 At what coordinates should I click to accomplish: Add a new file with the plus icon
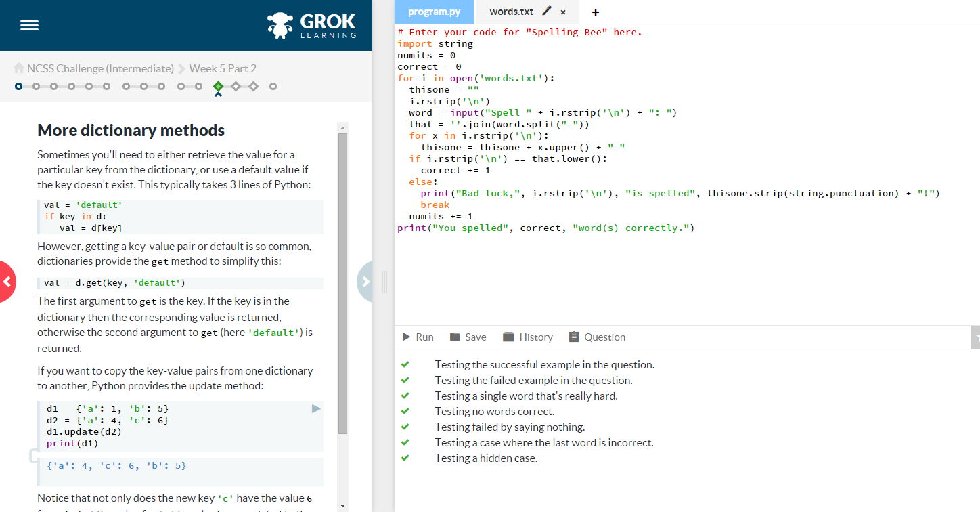tap(596, 12)
